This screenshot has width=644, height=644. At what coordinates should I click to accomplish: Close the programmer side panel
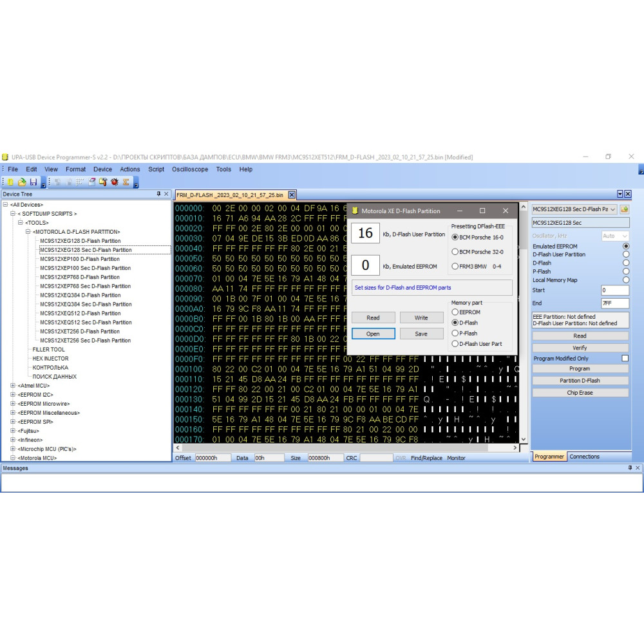pos(628,194)
